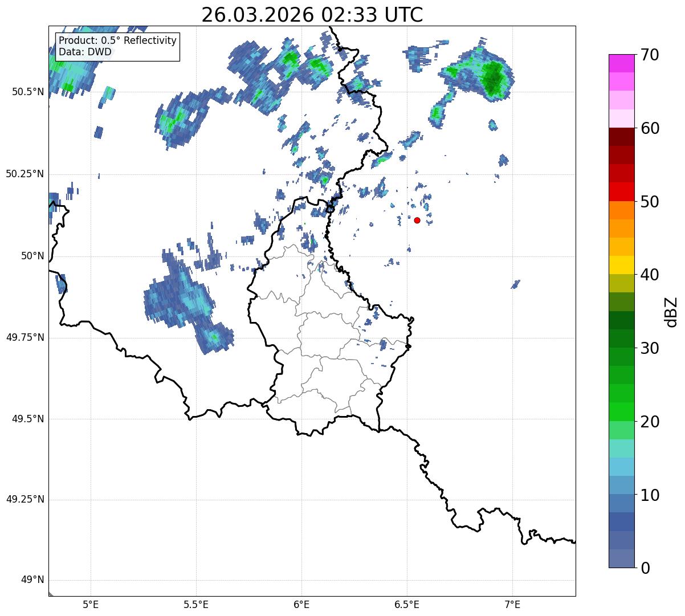
Task: Click the bright red colorbar swatch near 50
Action: [x=621, y=191]
